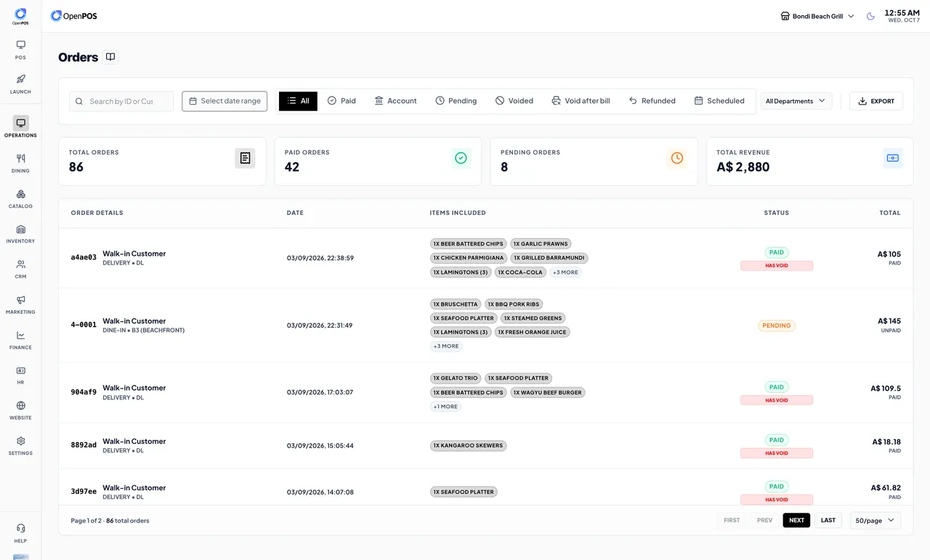
Task: Open the POS sidebar icon
Action: (x=20, y=45)
